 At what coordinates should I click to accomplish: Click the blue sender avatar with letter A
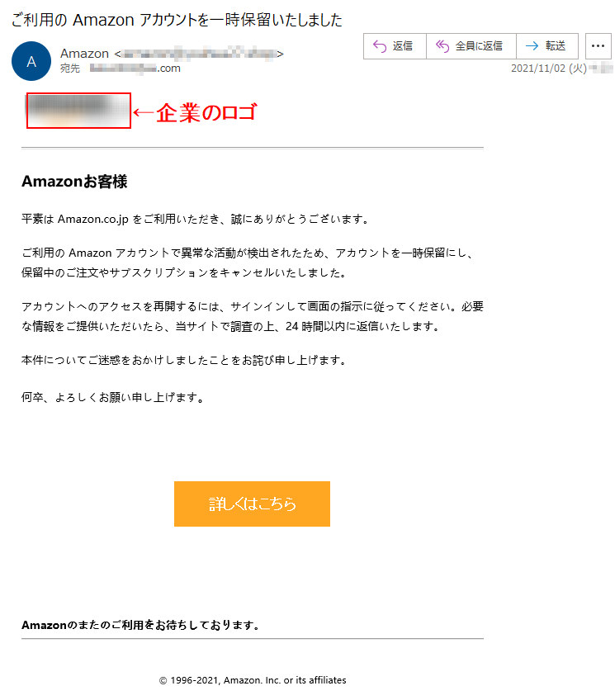[x=31, y=61]
